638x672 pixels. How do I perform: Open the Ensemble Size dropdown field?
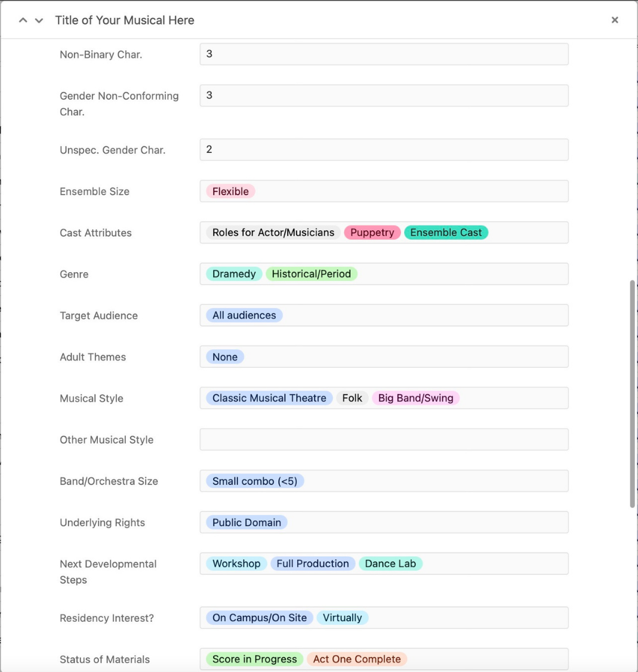(x=384, y=192)
